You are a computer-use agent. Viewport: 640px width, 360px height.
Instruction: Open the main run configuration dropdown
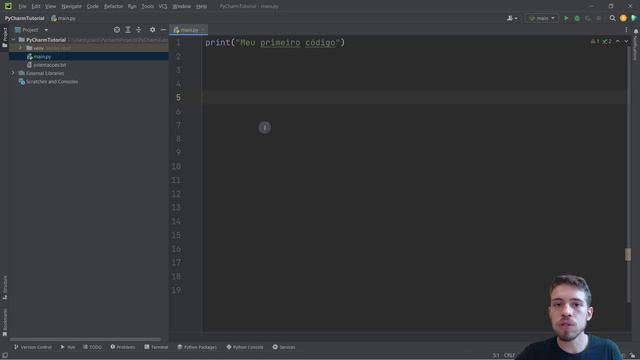pos(542,18)
